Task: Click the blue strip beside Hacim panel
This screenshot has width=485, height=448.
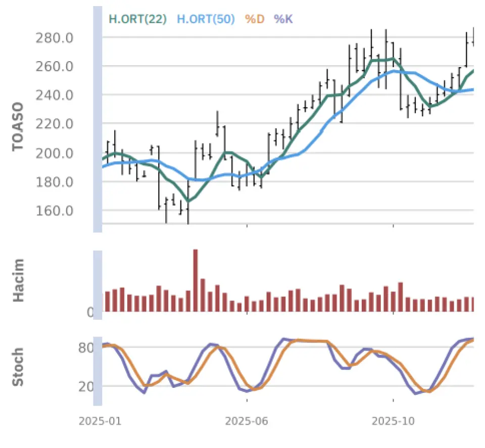Action: click(x=98, y=285)
